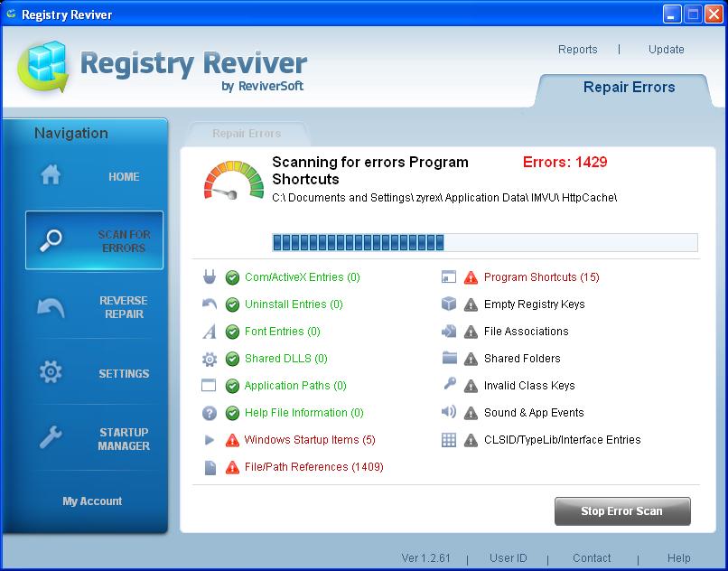Click the speedometer gauge graphic
This screenshot has height=571, width=728.
233,178
